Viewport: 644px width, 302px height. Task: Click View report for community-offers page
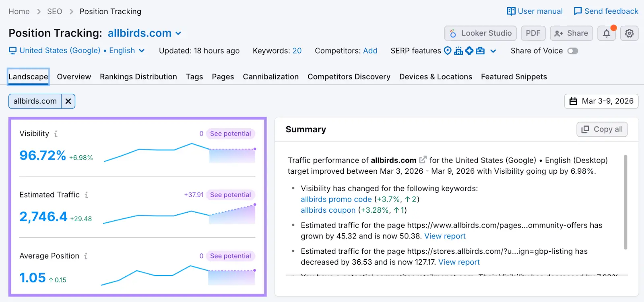(x=445, y=236)
